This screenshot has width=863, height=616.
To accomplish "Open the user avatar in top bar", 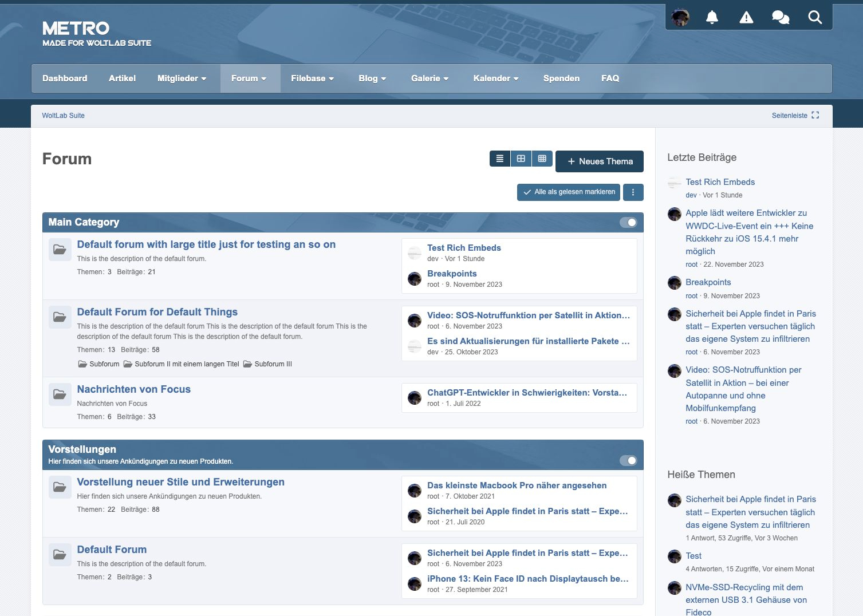I will (680, 17).
